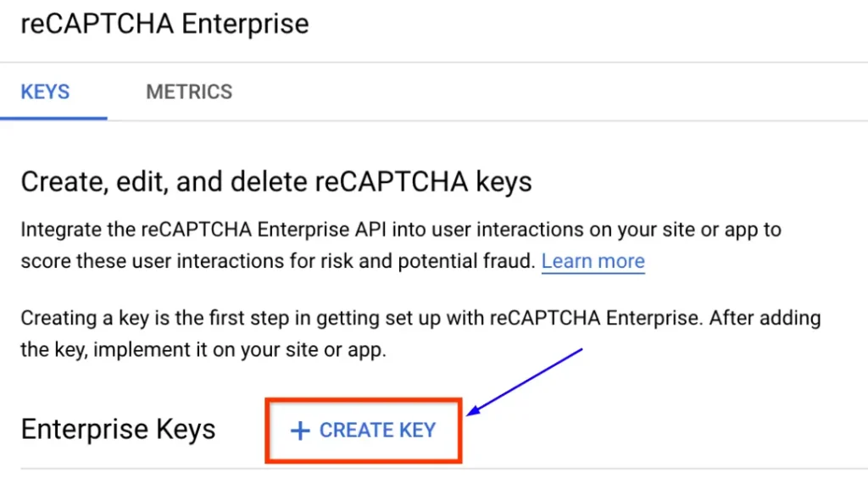Viewport: 868px width, 478px height.
Task: Open the METRICS tab
Action: pyautogui.click(x=189, y=92)
